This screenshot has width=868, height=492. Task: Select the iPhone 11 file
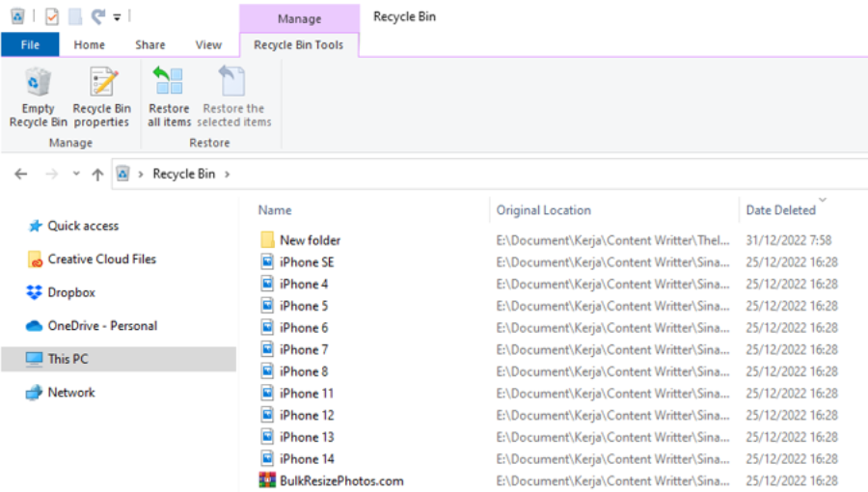point(307,394)
